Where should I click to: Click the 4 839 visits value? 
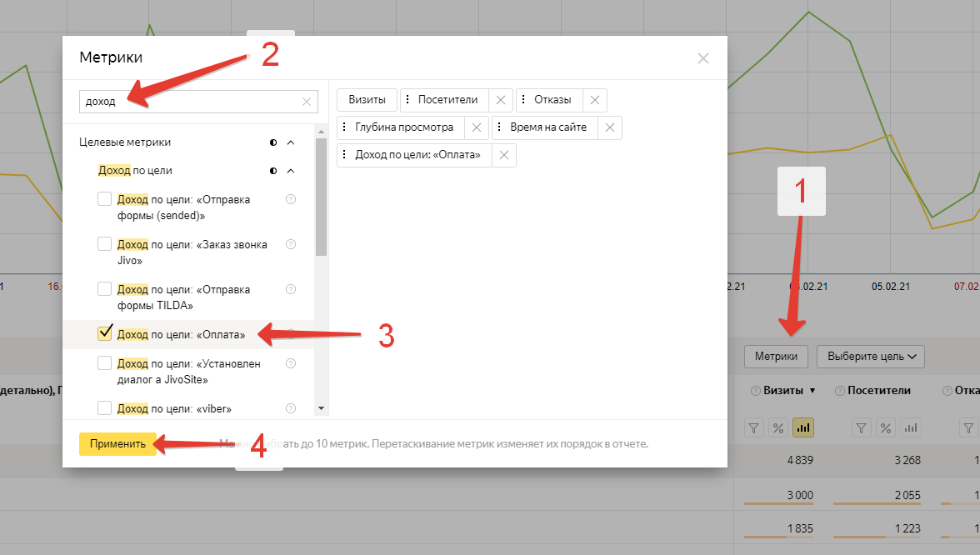(800, 461)
